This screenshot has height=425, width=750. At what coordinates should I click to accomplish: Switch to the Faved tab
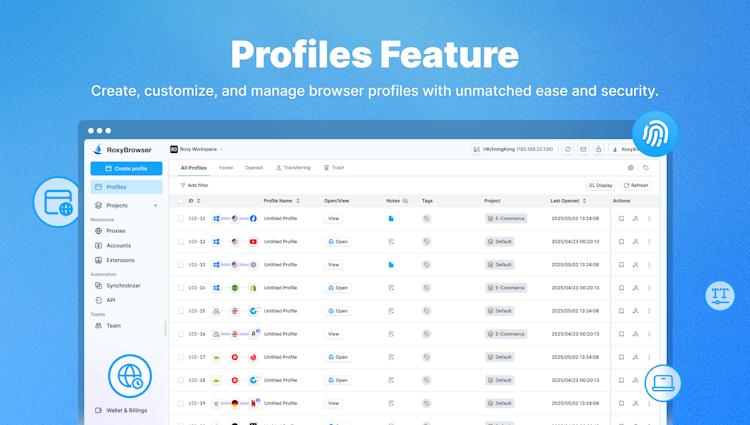(226, 168)
